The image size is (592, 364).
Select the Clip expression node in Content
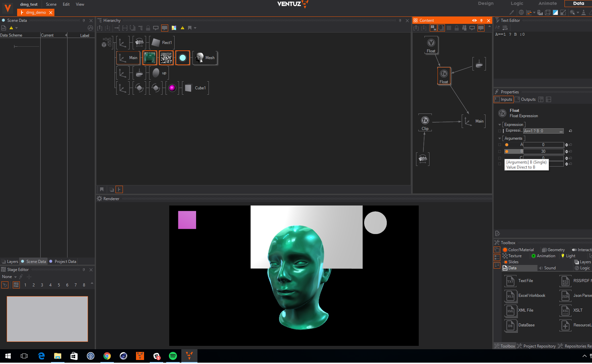pyautogui.click(x=425, y=121)
